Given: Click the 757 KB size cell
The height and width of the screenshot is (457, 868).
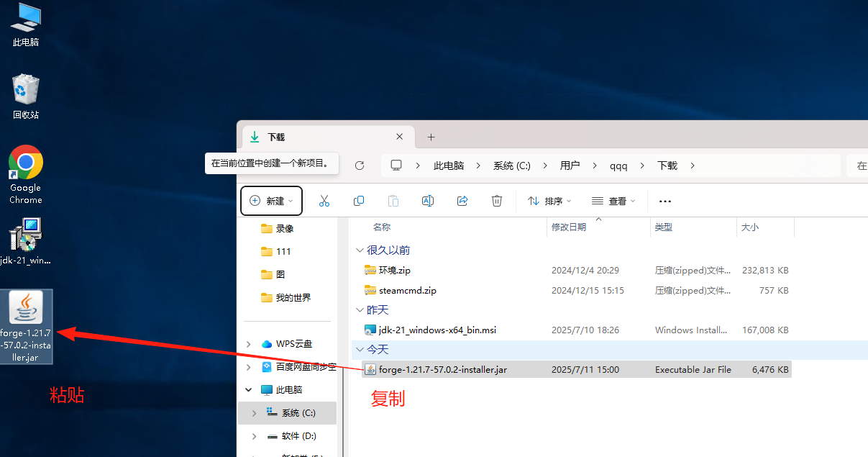Looking at the screenshot, I should (x=774, y=291).
